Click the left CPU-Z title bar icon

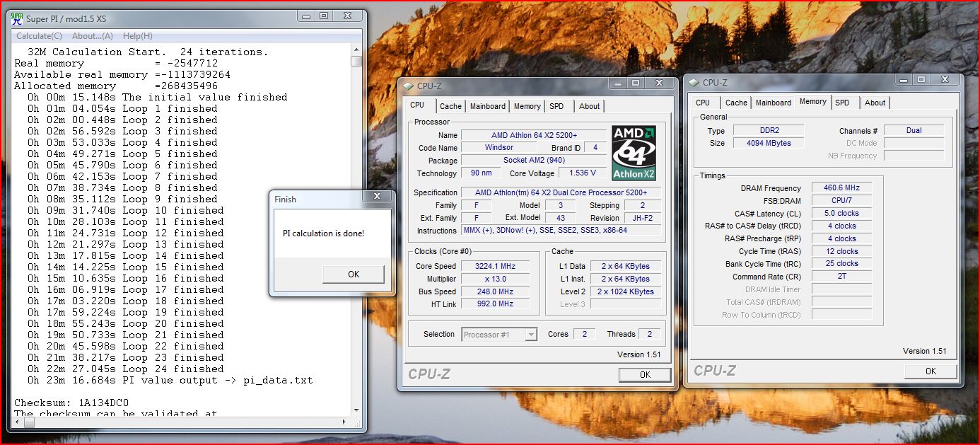408,86
